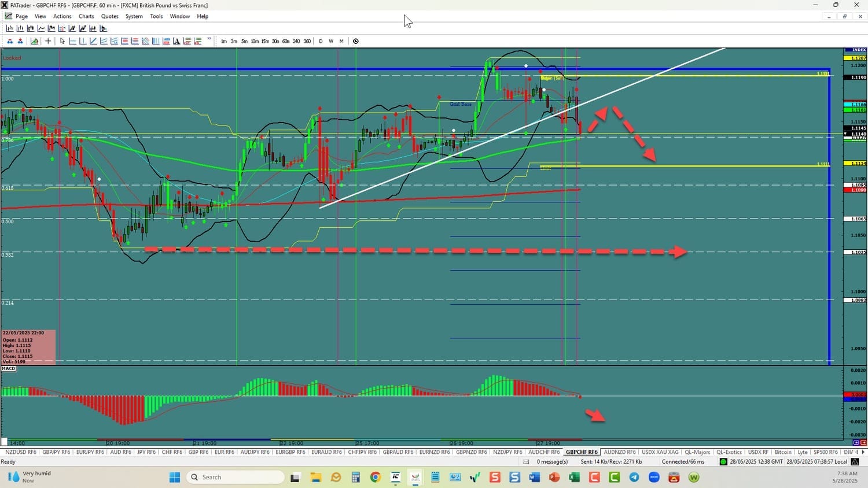868x488 pixels.
Task: Open the System menu
Action: (134, 16)
